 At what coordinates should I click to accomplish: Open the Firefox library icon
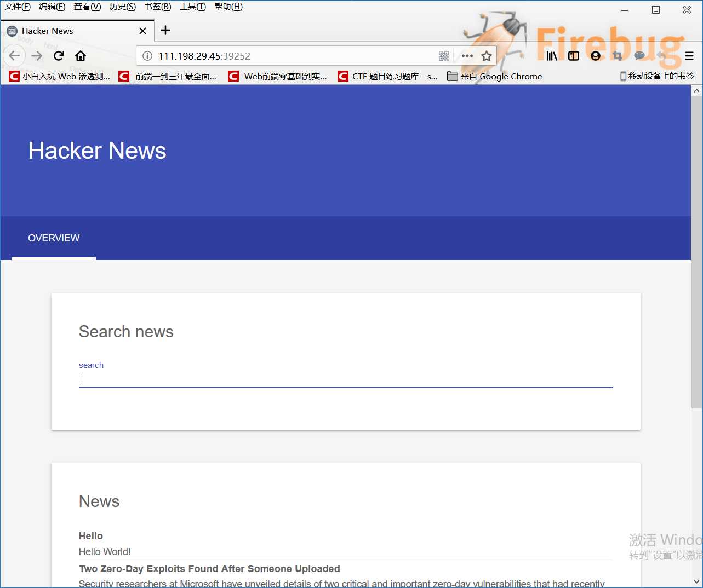(x=552, y=56)
